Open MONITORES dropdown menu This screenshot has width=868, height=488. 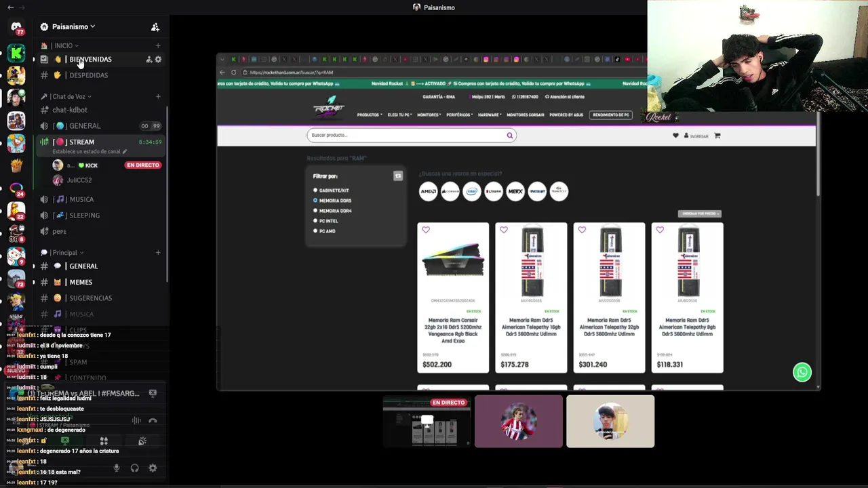coord(429,115)
